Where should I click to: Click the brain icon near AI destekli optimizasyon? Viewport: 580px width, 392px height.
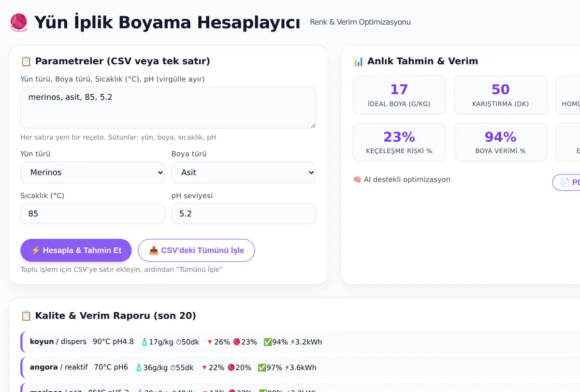tap(357, 179)
